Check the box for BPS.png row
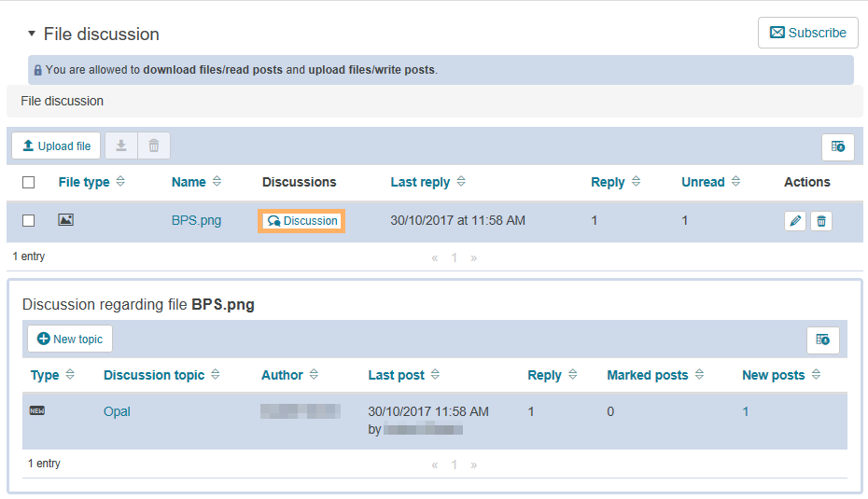The image size is (868, 499). point(29,221)
